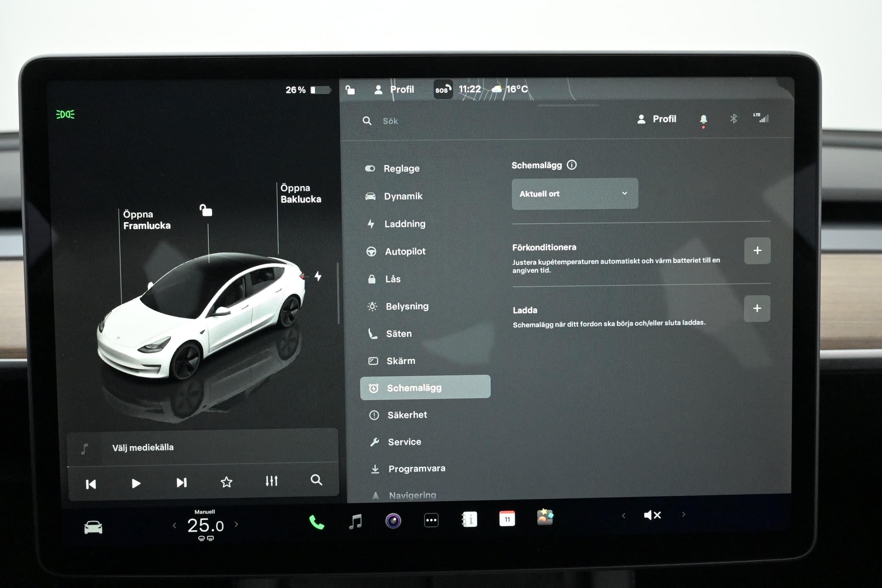The width and height of the screenshot is (882, 588).
Task: Skip to next track
Action: pos(181,483)
